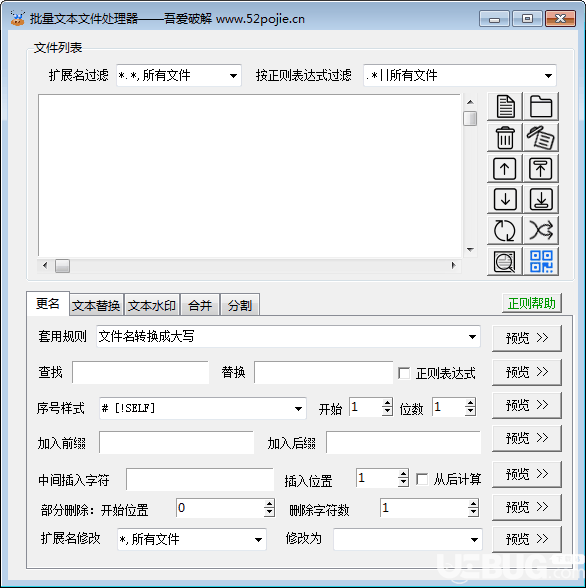This screenshot has width=586, height=588.
Task: Open the 序号样式 dropdown
Action: pos(298,409)
